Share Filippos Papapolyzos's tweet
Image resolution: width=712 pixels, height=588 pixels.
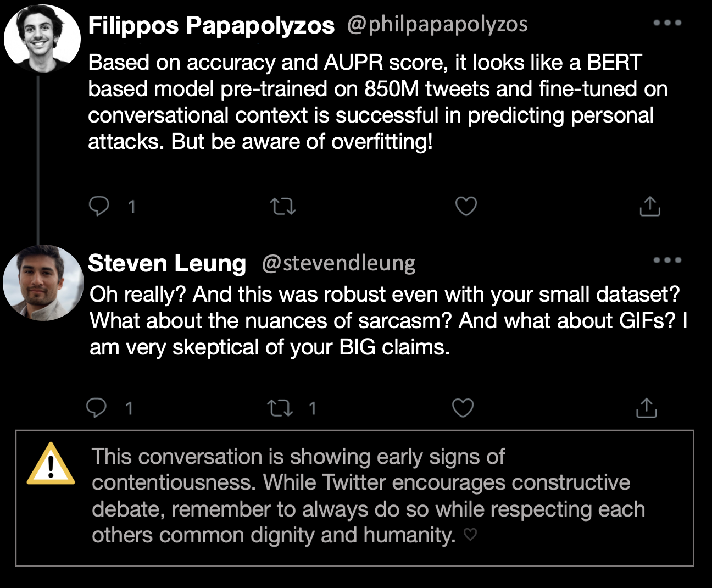click(x=650, y=207)
